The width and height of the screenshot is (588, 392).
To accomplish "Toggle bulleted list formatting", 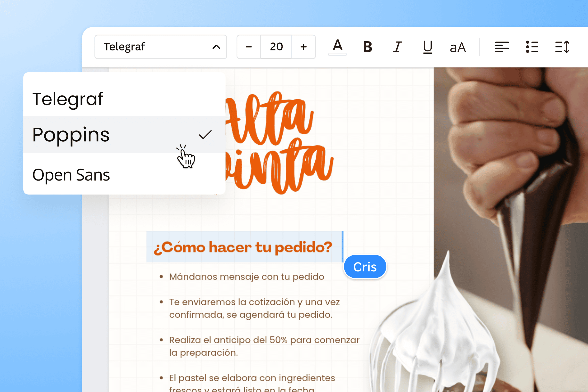I will coord(532,47).
